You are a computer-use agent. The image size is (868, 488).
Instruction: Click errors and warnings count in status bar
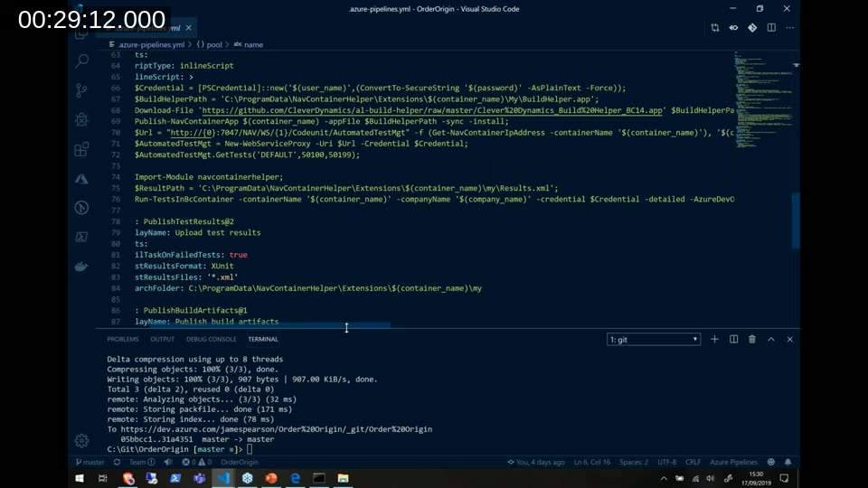(197, 462)
